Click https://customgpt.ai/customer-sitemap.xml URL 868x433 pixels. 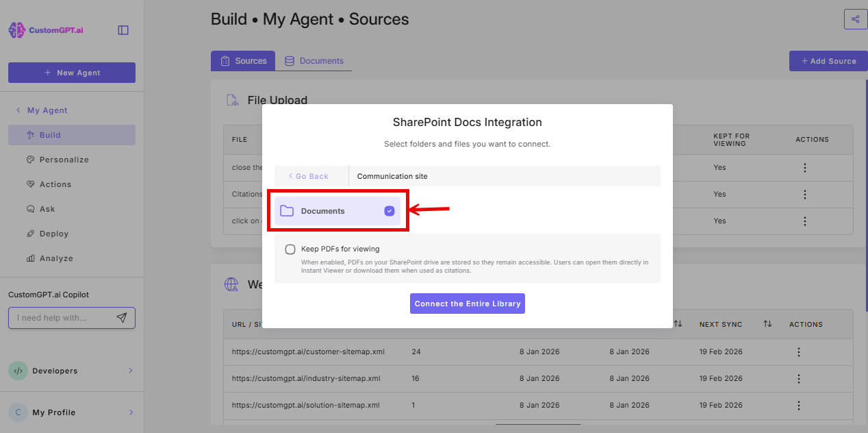308,352
